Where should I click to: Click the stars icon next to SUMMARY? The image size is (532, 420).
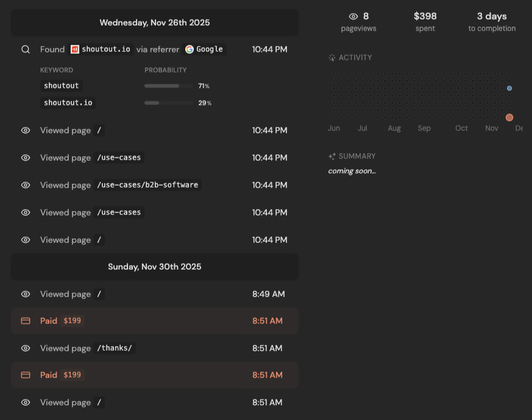(x=332, y=156)
